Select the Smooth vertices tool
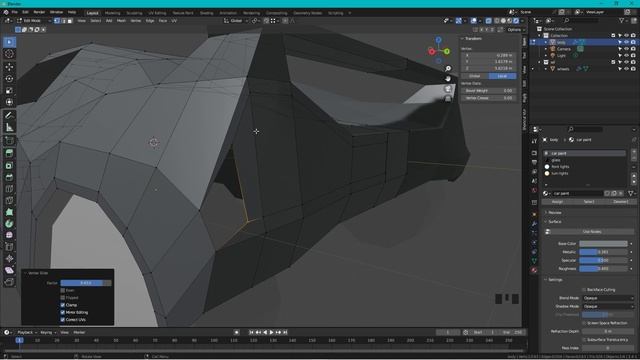Image resolution: width=640 pixels, height=360 pixels. click(x=9, y=236)
